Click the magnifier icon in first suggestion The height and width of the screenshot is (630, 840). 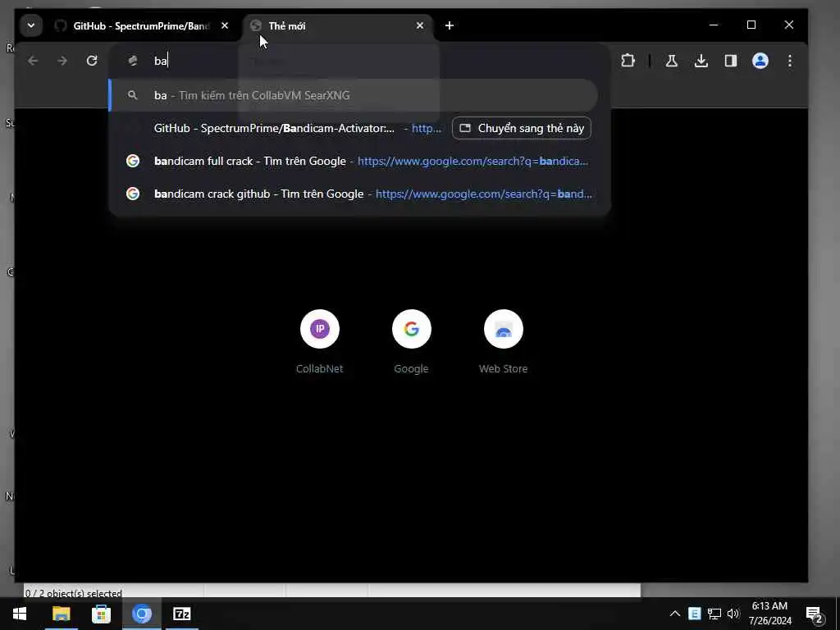[x=132, y=95]
